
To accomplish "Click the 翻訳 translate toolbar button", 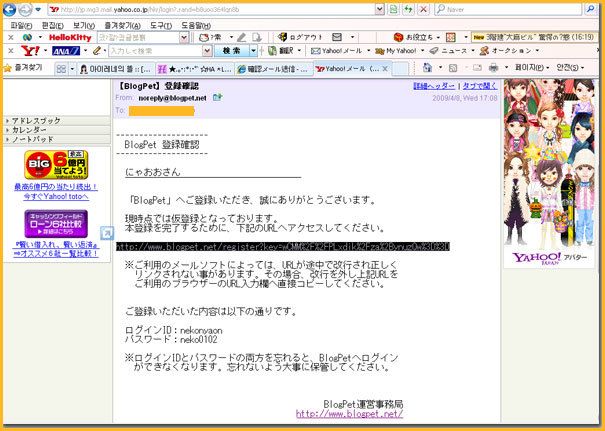I will click(x=281, y=51).
